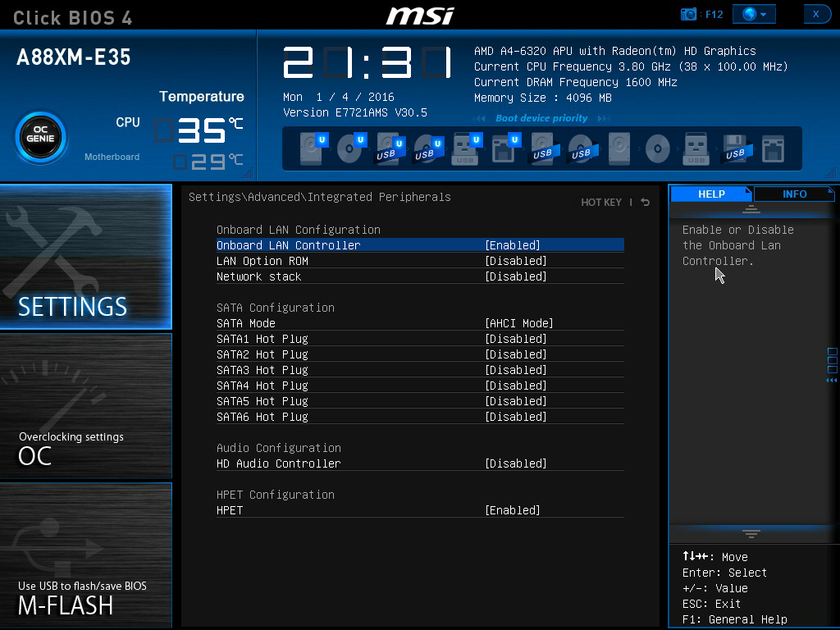Viewport: 840px width, 630px height.
Task: Select the non-UEFI USB CD/DVD boot icon
Action: click(x=583, y=148)
